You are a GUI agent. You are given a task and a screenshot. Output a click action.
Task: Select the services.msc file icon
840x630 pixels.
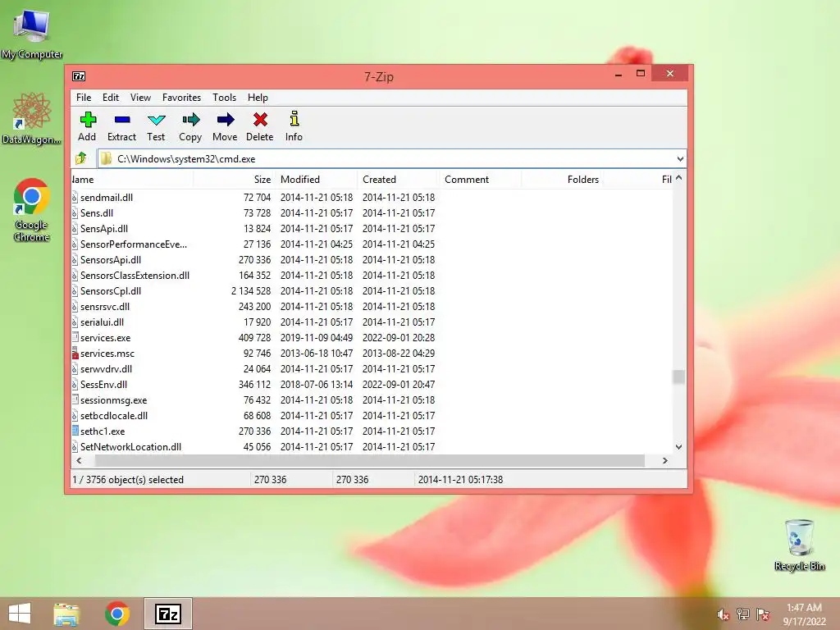(x=75, y=354)
